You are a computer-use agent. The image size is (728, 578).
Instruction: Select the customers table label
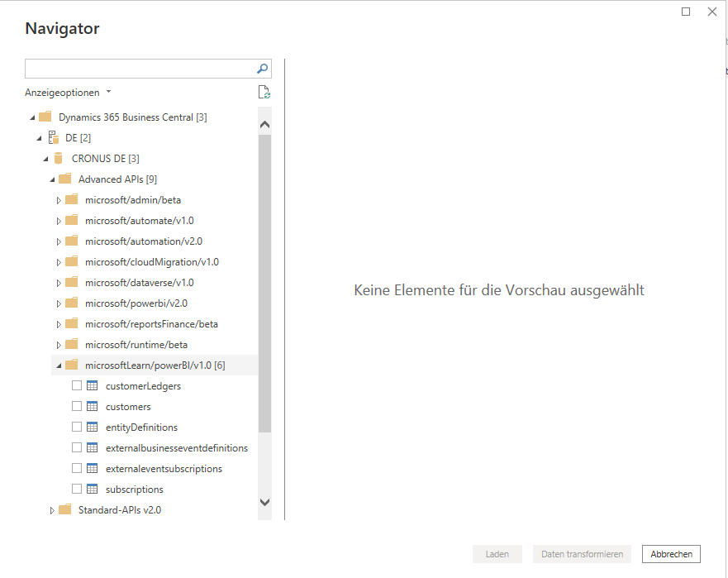click(128, 407)
